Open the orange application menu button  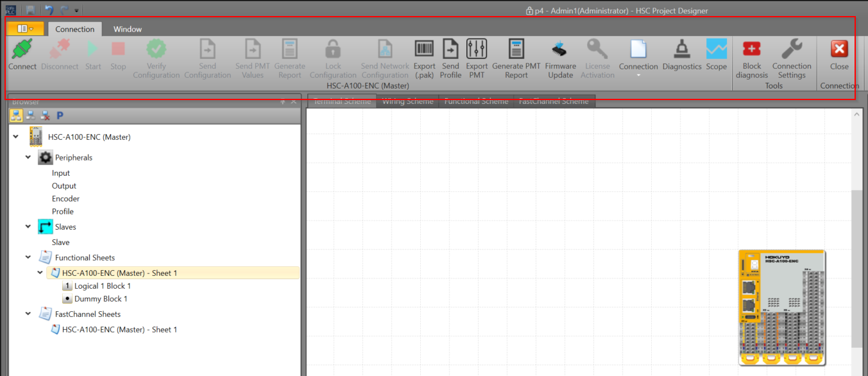click(x=26, y=29)
